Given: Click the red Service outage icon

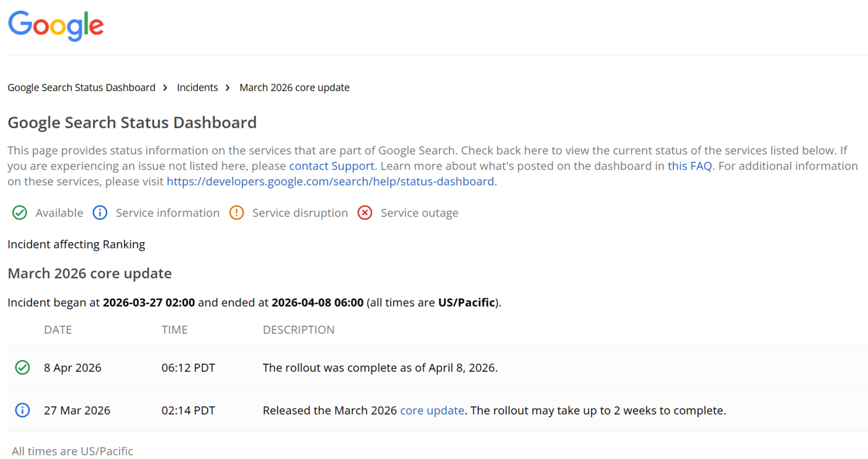Looking at the screenshot, I should pyautogui.click(x=365, y=212).
